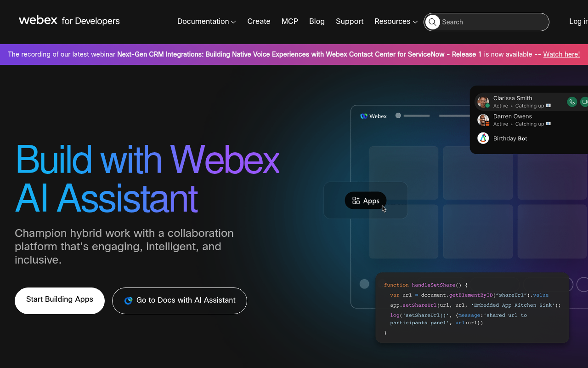Click Go to Docs with AI Assistant
Image resolution: width=588 pixels, height=368 pixels.
click(180, 301)
